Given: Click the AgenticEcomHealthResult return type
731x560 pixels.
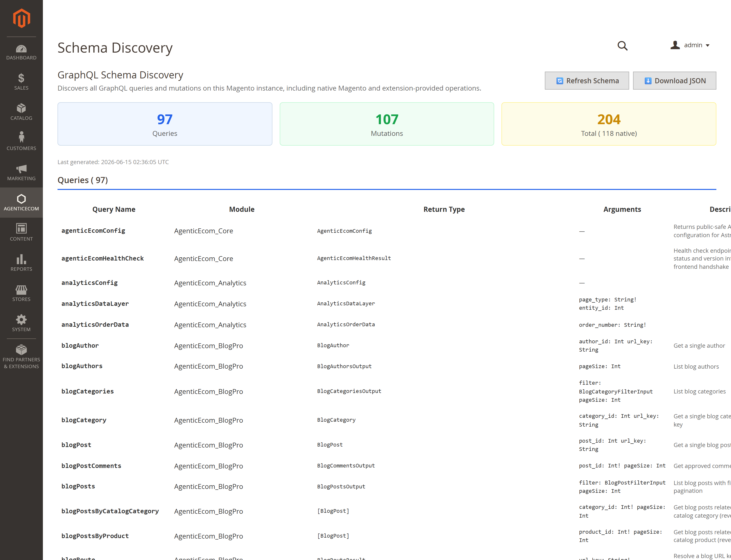Looking at the screenshot, I should point(354,258).
